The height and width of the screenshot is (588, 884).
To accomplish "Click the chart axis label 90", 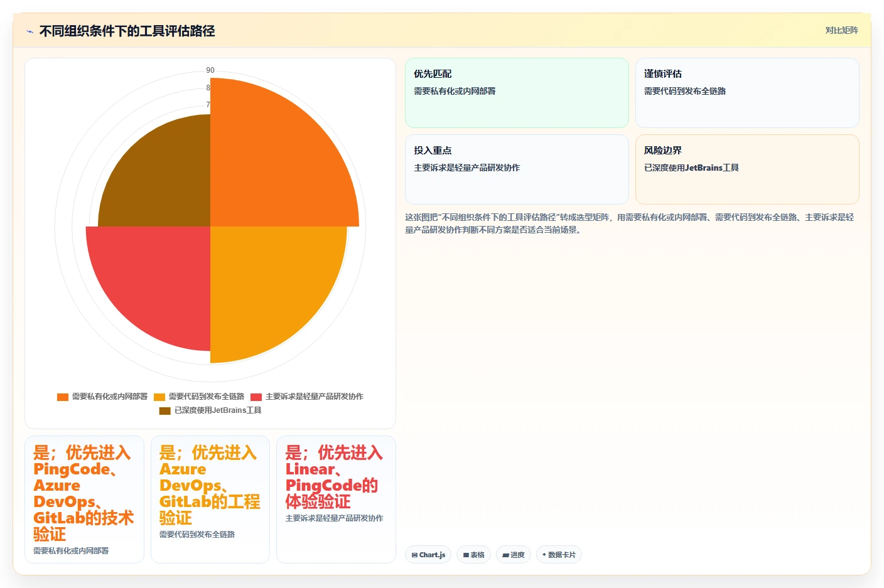I will point(210,70).
